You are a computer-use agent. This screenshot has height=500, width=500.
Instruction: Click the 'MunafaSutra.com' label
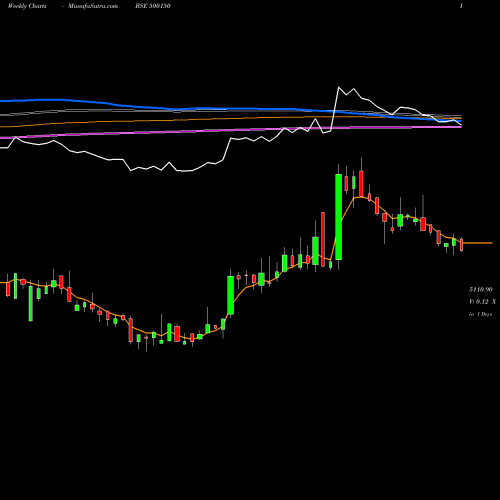(93, 6)
